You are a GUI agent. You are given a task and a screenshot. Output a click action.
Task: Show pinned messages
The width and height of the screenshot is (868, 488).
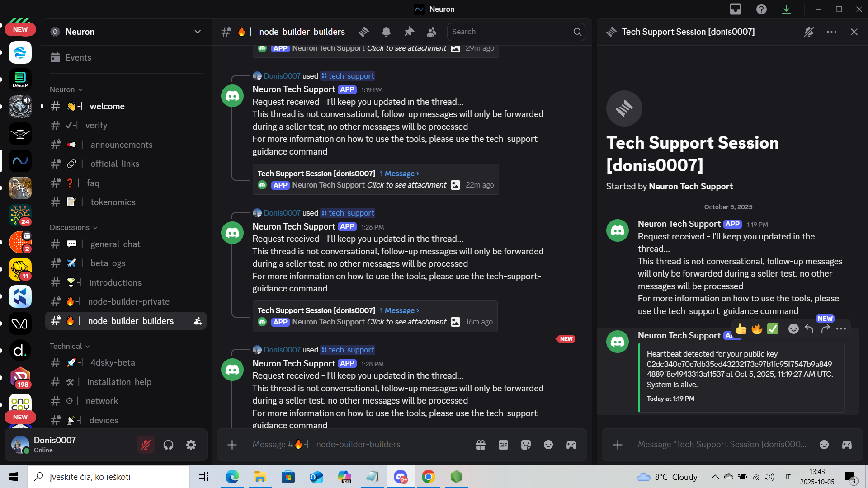pos(409,32)
